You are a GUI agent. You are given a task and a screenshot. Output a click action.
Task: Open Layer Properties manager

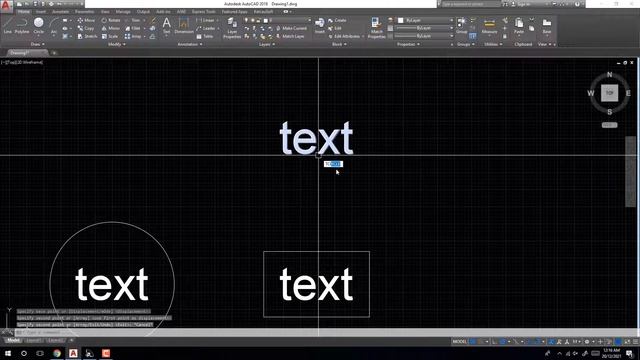pyautogui.click(x=232, y=28)
